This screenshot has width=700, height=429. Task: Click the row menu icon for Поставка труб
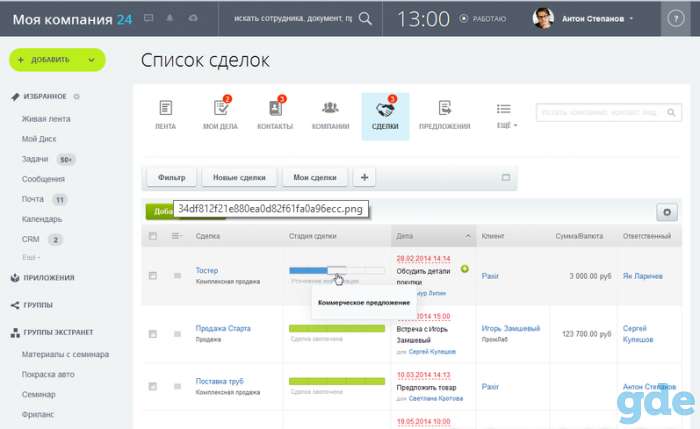pos(177,386)
